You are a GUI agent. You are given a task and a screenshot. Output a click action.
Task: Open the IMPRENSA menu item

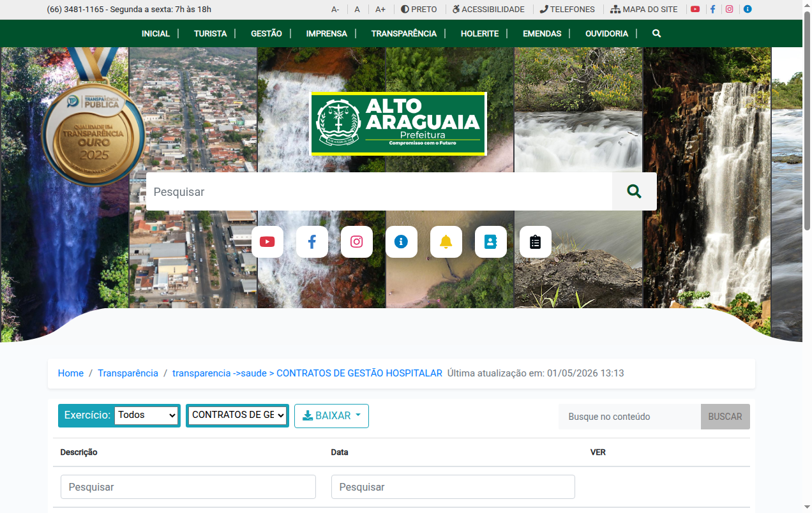click(327, 34)
